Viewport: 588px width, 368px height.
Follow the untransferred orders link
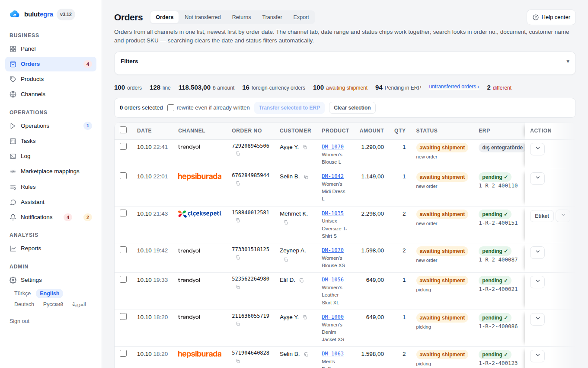[454, 87]
